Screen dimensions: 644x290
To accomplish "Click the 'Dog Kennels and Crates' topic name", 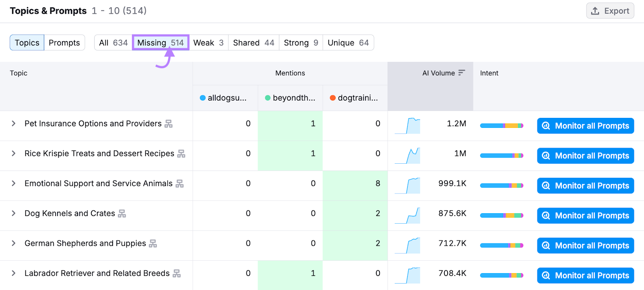I will (70, 213).
